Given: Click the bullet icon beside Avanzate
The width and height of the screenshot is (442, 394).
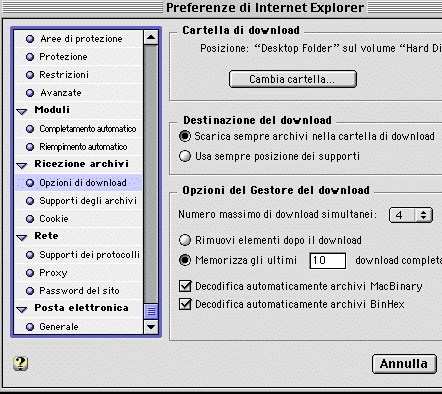Looking at the screenshot, I should pos(30,93).
